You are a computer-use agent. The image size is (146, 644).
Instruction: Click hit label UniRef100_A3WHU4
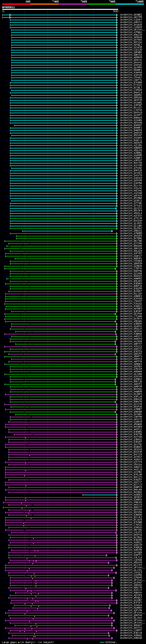[131, 334]
